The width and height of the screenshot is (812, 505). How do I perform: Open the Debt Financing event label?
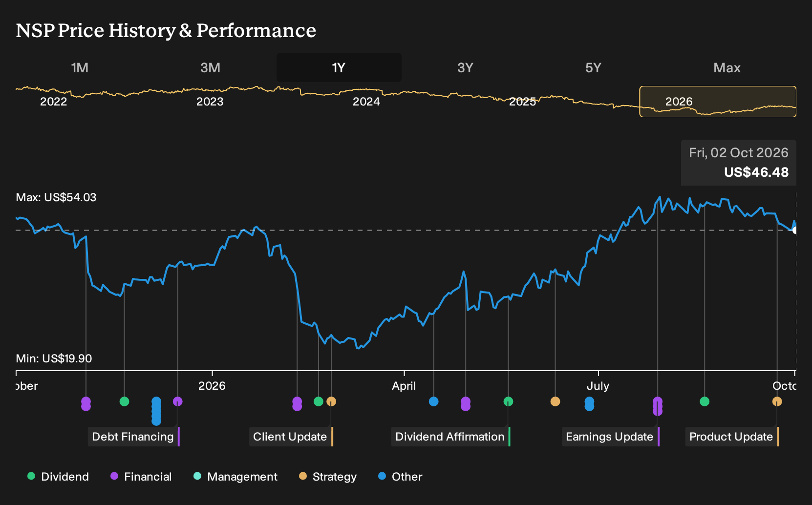tap(134, 437)
